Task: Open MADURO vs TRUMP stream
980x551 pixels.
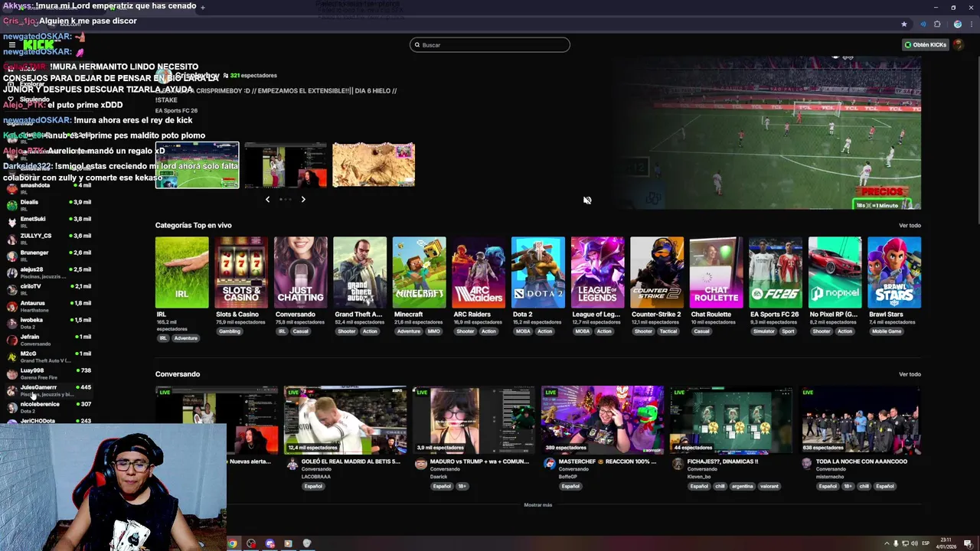Action: [474, 420]
